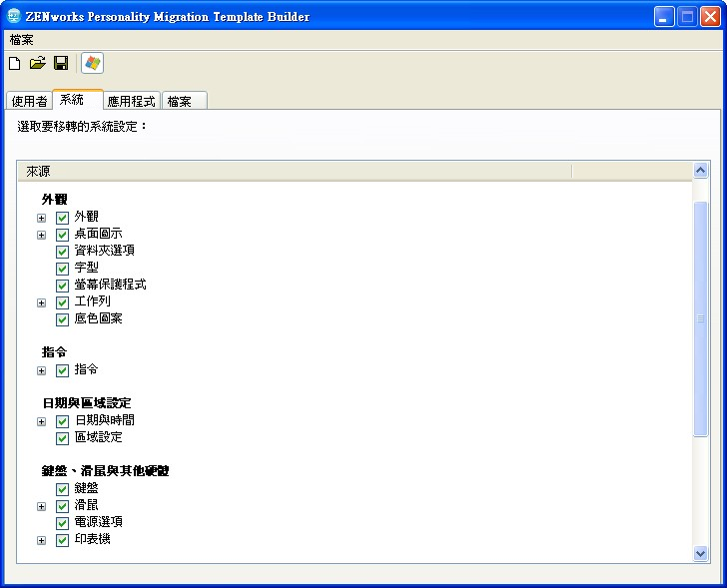Uncheck the 外觀 checkbox

pyautogui.click(x=62, y=218)
